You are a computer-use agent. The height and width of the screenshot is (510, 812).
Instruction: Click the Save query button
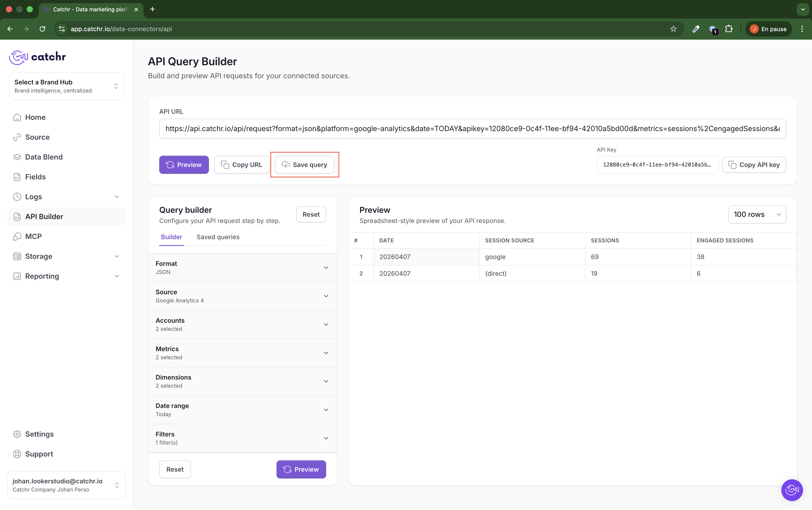pos(304,165)
